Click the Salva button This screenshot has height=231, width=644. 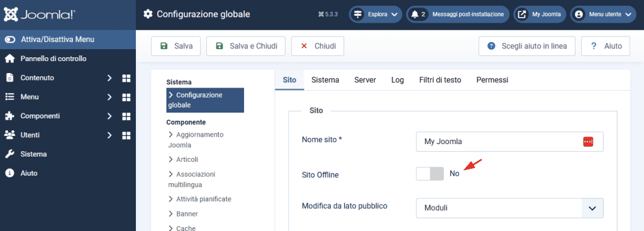point(176,46)
